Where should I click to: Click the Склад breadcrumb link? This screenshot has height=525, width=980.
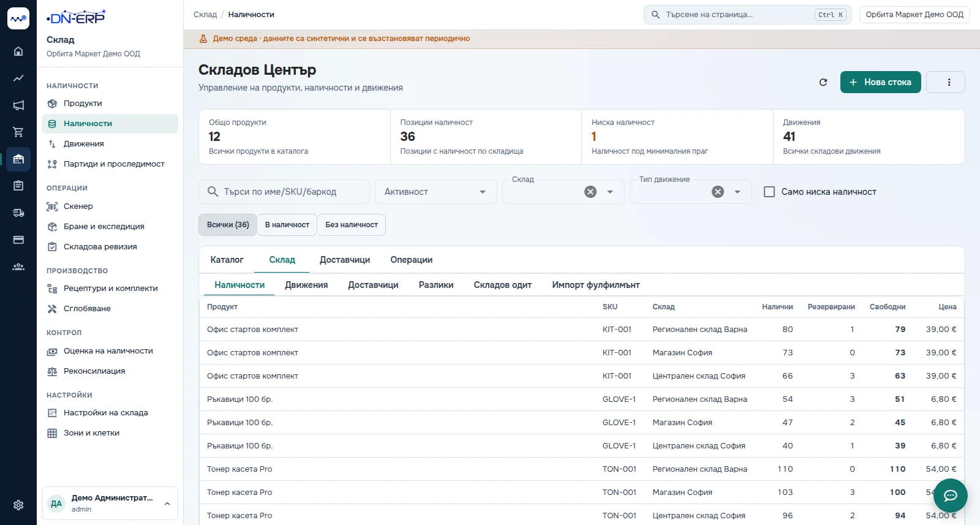[x=205, y=15]
